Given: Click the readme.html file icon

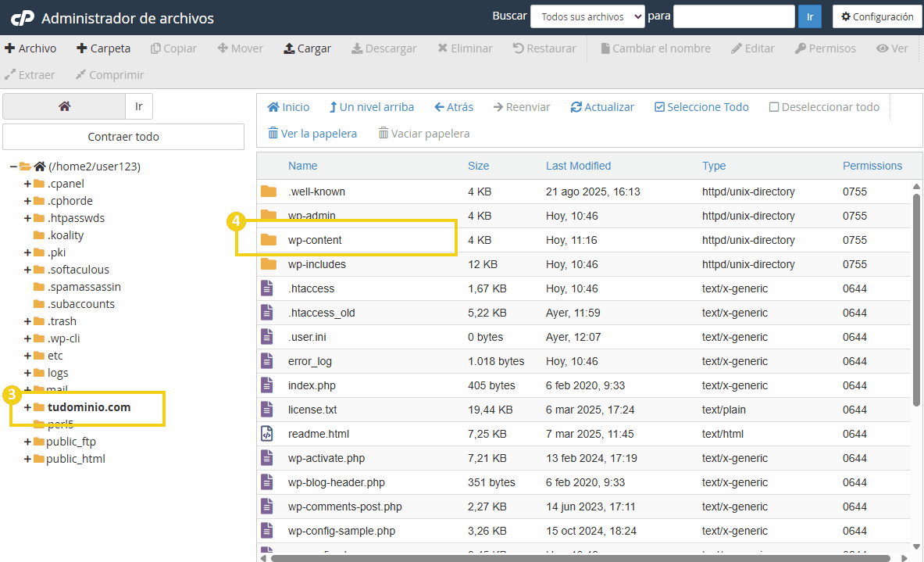Looking at the screenshot, I should click(269, 434).
